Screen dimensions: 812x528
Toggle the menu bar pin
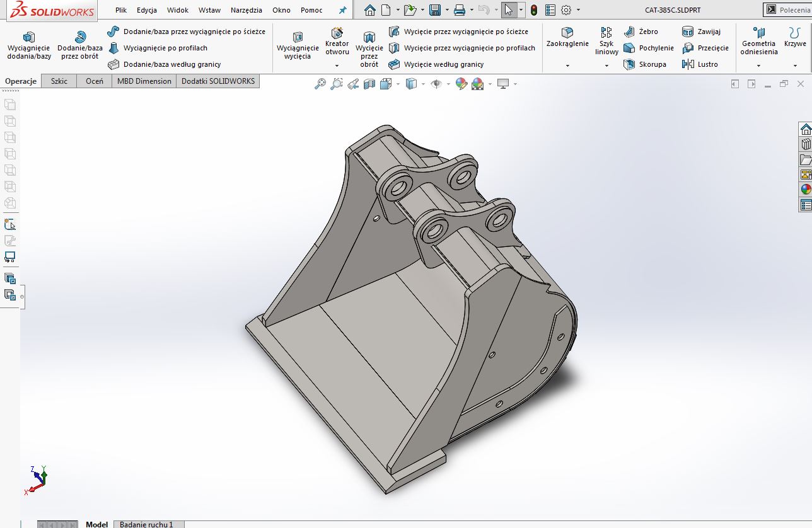point(342,10)
